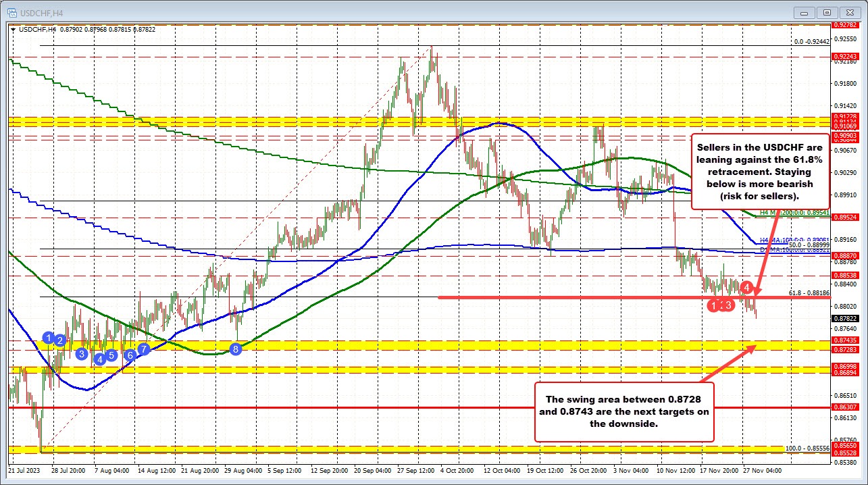
Task: Select the sellers commentary annotation box
Action: click(x=759, y=172)
